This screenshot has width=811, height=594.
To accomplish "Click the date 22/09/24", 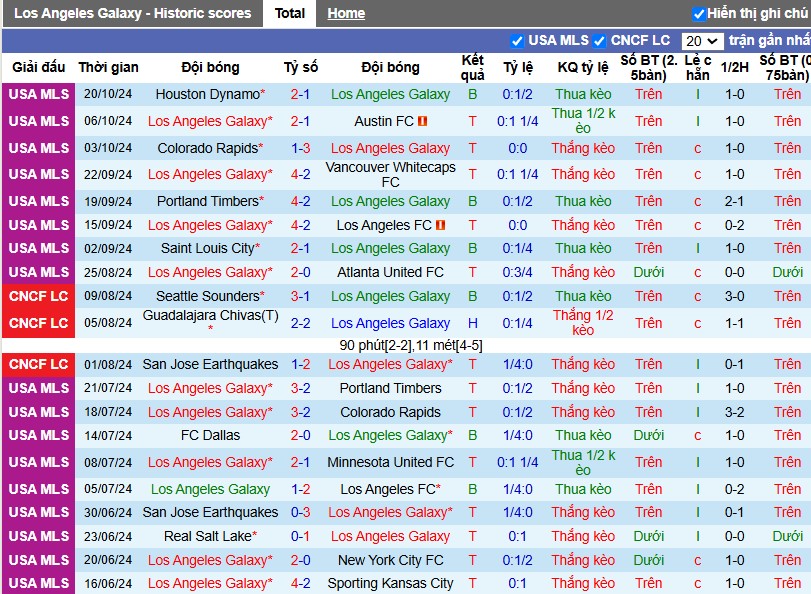I will (x=108, y=174).
